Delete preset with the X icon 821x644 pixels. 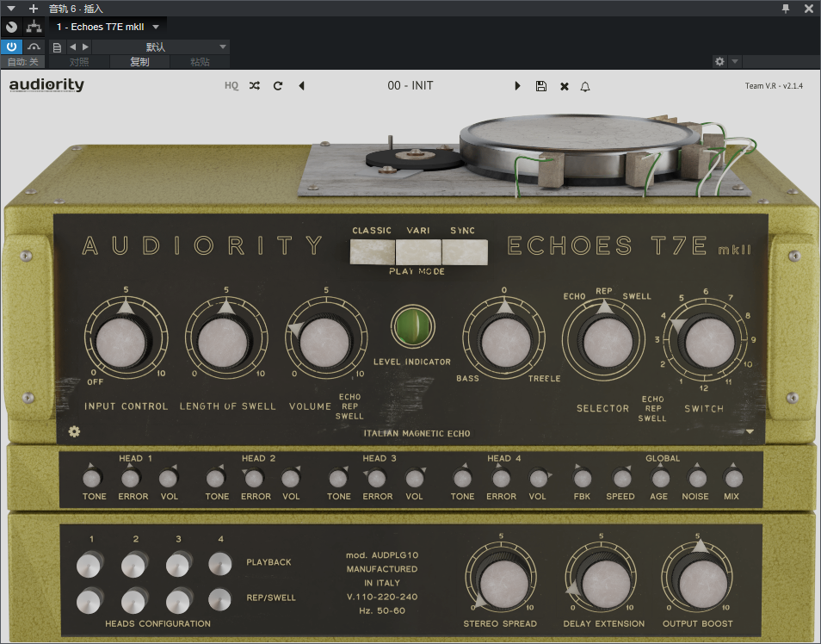click(x=565, y=86)
